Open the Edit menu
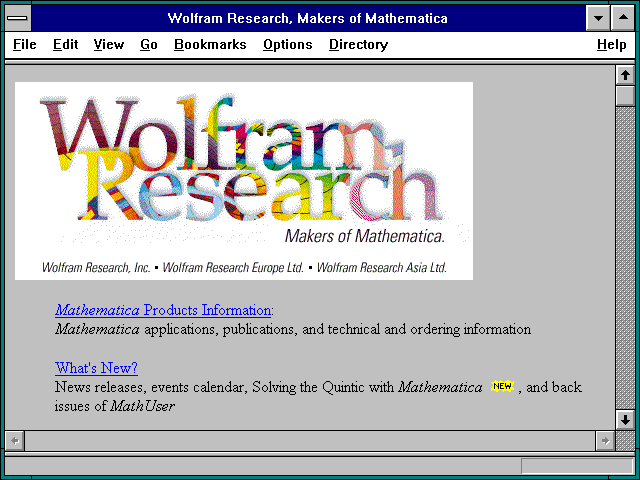 [x=65, y=44]
